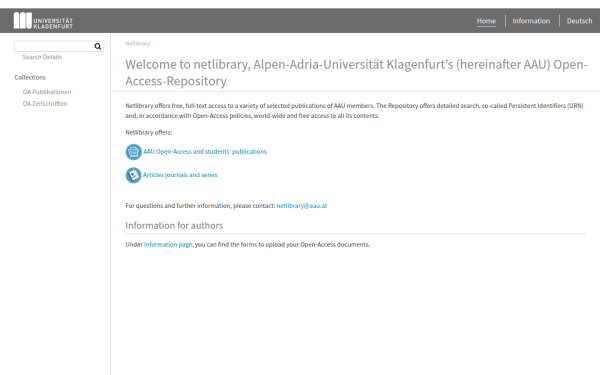The image size is (600, 375).
Task: Click the Universität Klagenfurt logo
Action: click(43, 21)
